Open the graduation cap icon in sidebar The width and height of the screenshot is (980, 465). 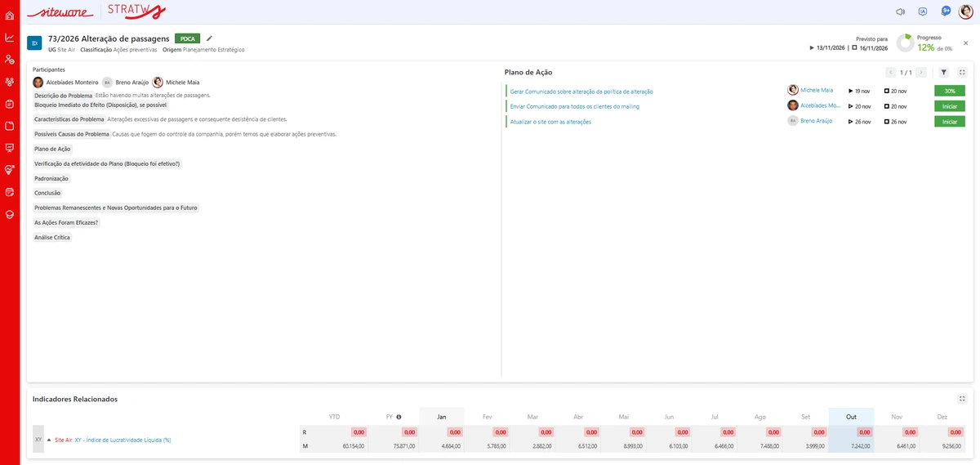pyautogui.click(x=10, y=214)
